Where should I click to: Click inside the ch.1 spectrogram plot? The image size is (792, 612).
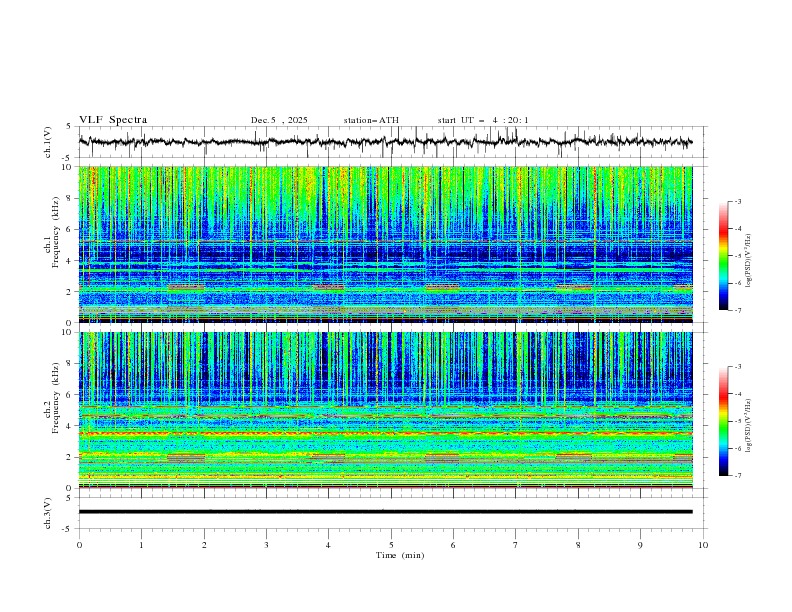[x=390, y=244]
